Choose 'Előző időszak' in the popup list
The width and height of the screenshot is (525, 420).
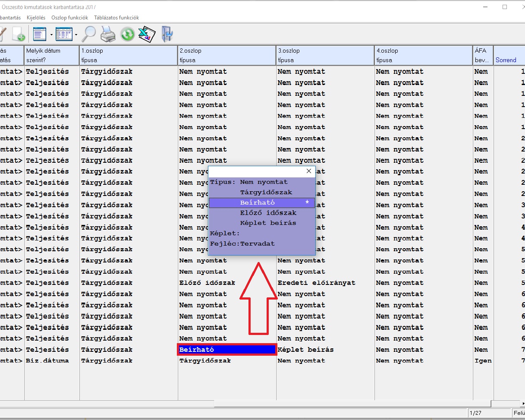point(268,213)
